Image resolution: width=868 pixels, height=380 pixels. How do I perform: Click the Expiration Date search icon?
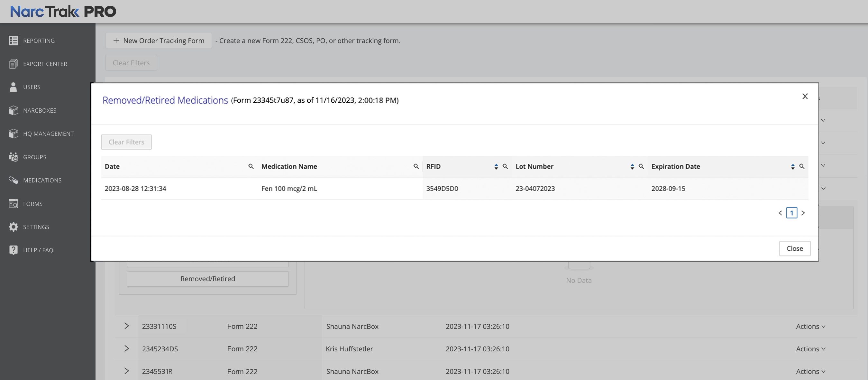click(x=802, y=166)
